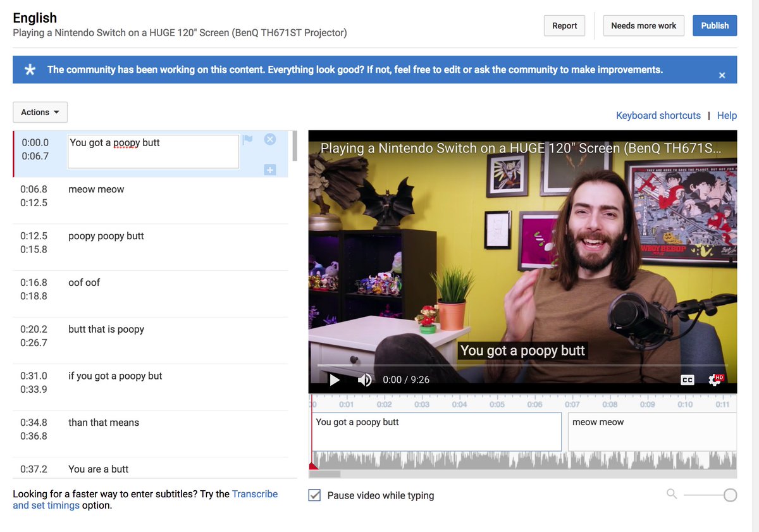759x532 pixels.
Task: Click the flag icon on the first subtitle
Action: (x=248, y=139)
